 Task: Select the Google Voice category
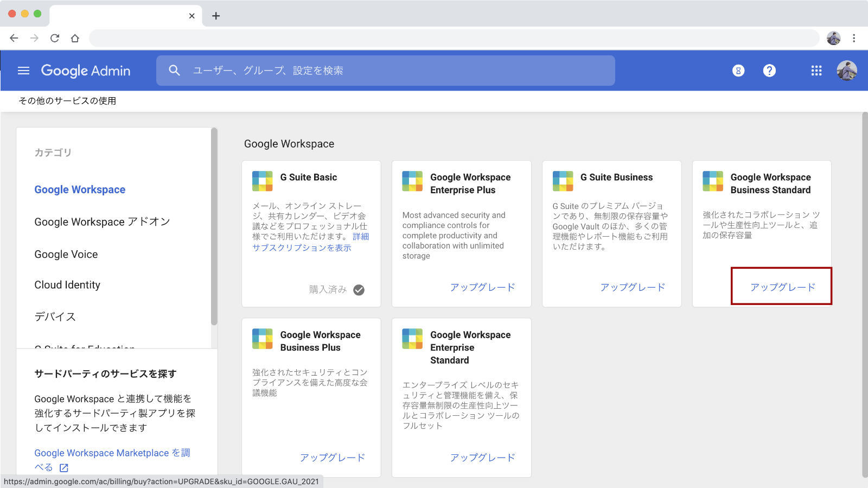pyautogui.click(x=66, y=254)
